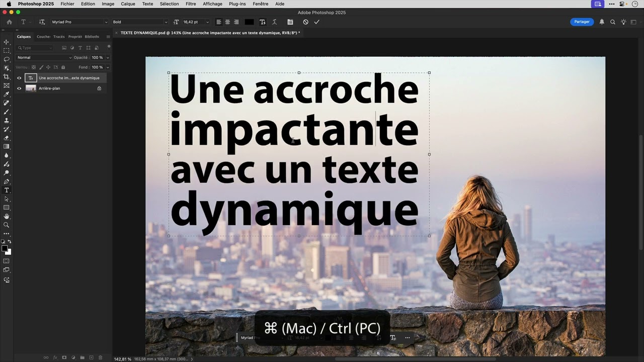Viewport: 644px width, 362px height.
Task: Toggle the pixel layer filter
Action: pyautogui.click(x=64, y=48)
